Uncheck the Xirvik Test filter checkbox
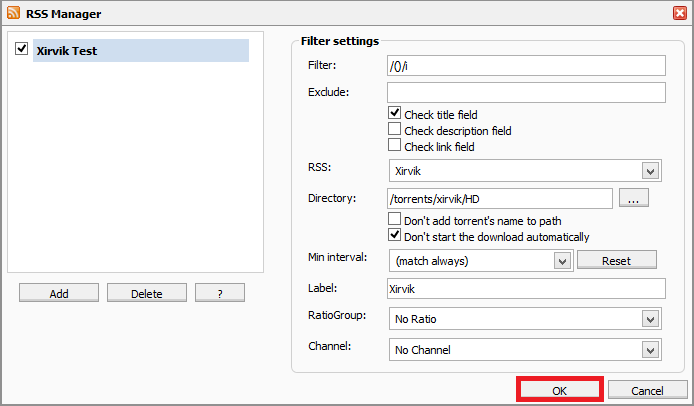The width and height of the screenshot is (694, 406). click(21, 49)
